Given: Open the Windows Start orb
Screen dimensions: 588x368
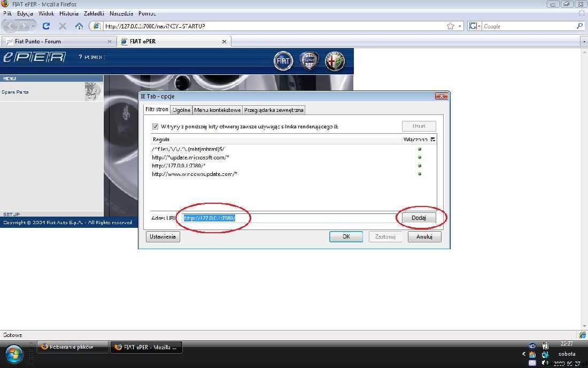Looking at the screenshot, I should [x=14, y=354].
